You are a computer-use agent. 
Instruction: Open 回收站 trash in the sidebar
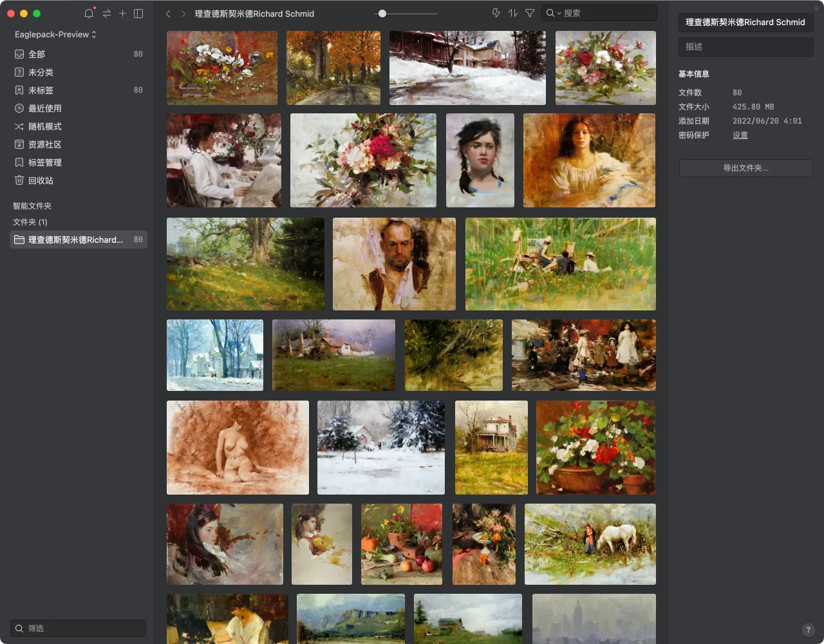point(79,180)
